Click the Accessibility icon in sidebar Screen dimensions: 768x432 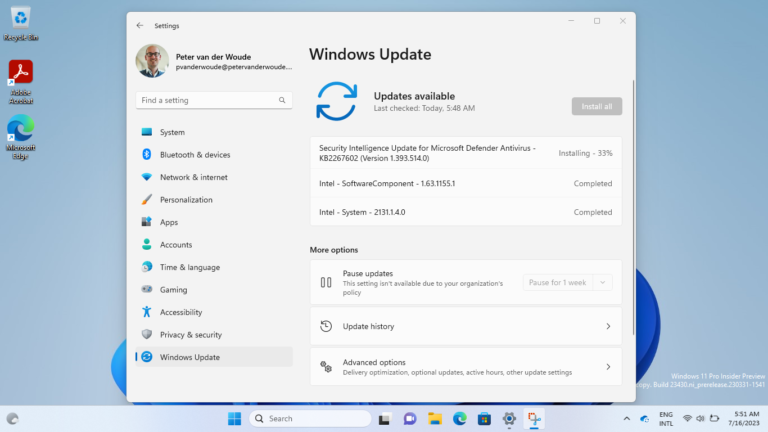click(147, 312)
